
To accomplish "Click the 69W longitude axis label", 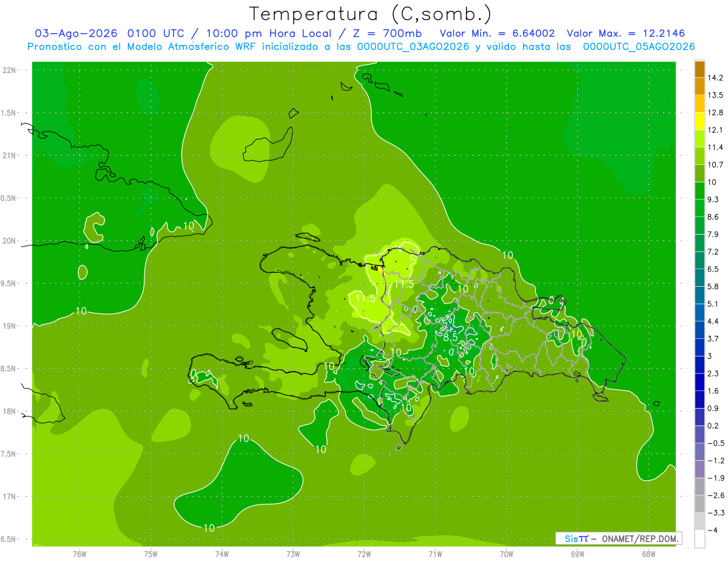I will (578, 554).
